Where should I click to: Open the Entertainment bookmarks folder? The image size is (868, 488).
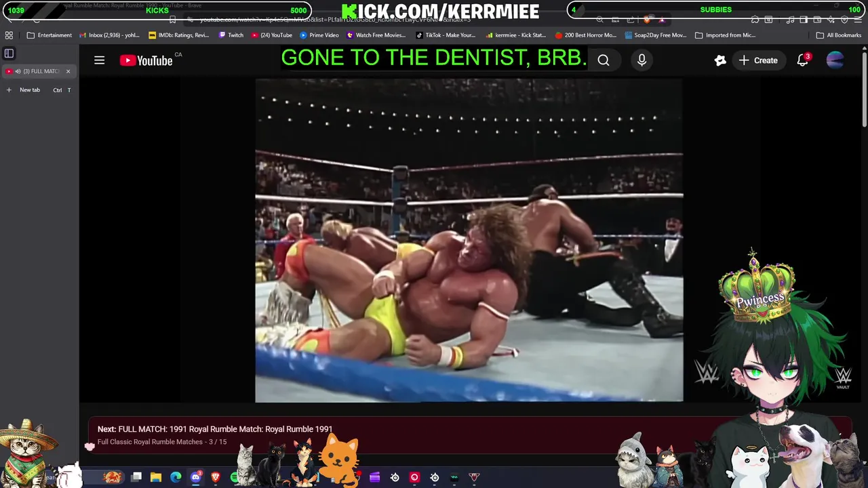tap(49, 35)
